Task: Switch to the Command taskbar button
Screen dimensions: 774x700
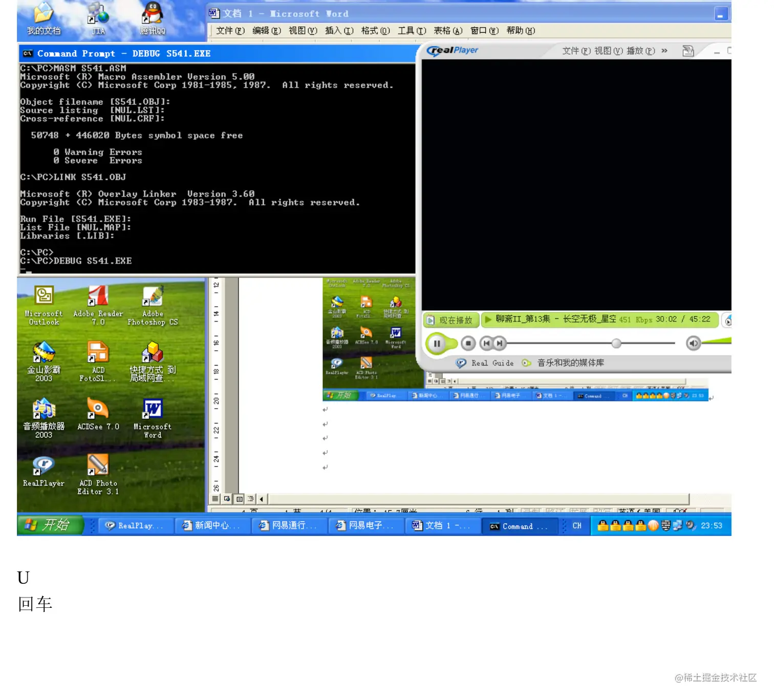Action: pos(519,526)
